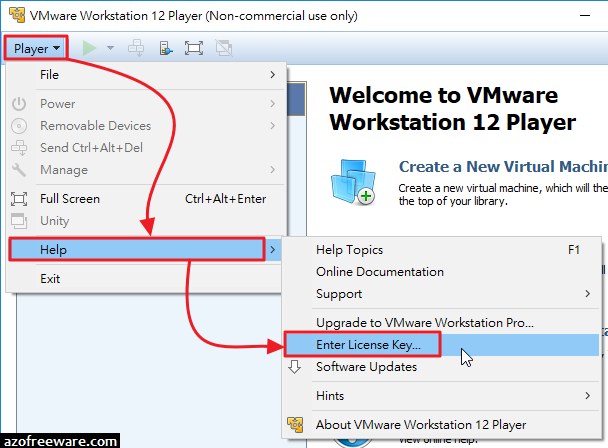Click the Unity menu icon
This screenshot has height=448, width=608.
coord(19,221)
